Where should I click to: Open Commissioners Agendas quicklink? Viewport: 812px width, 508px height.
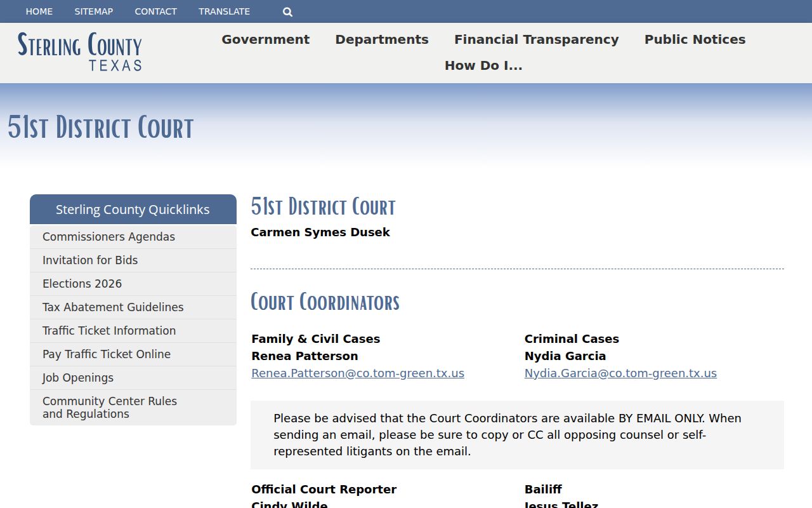pos(133,237)
